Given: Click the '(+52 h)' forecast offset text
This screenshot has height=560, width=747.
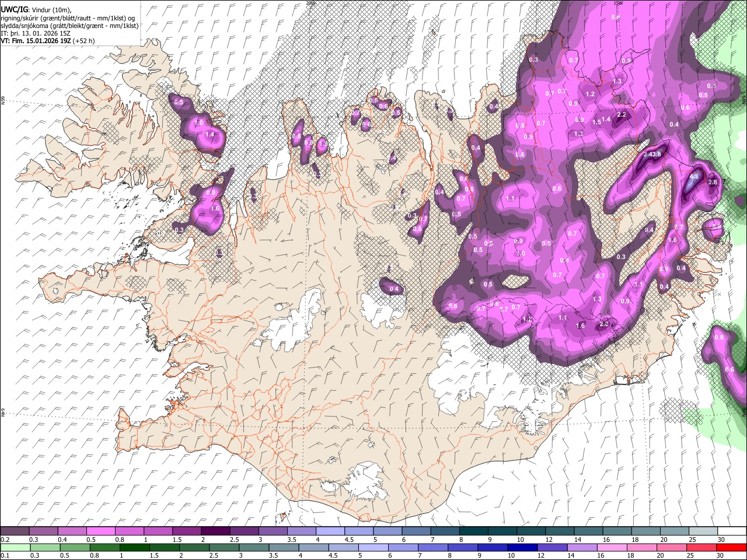Looking at the screenshot, I should 84,41.
